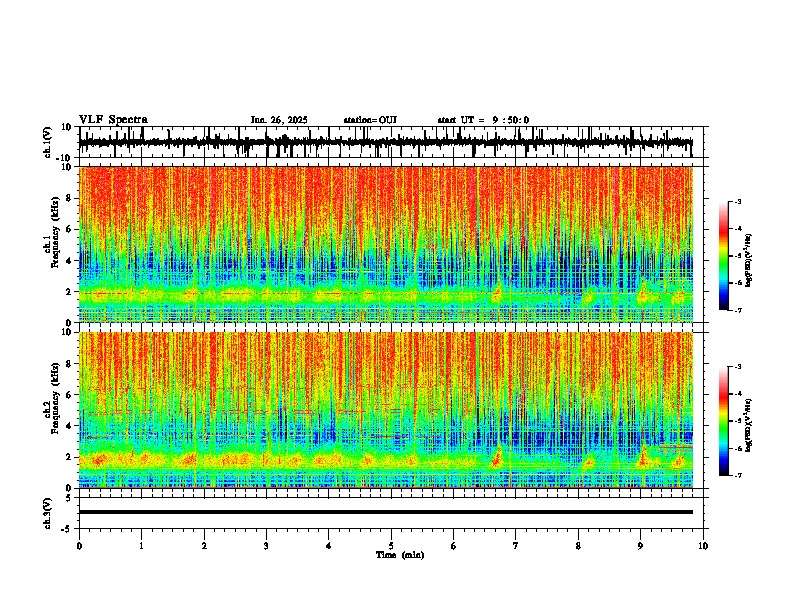Click the 'start UT = 9:50:0' text
Screen dimensions: 792x612
point(483,120)
